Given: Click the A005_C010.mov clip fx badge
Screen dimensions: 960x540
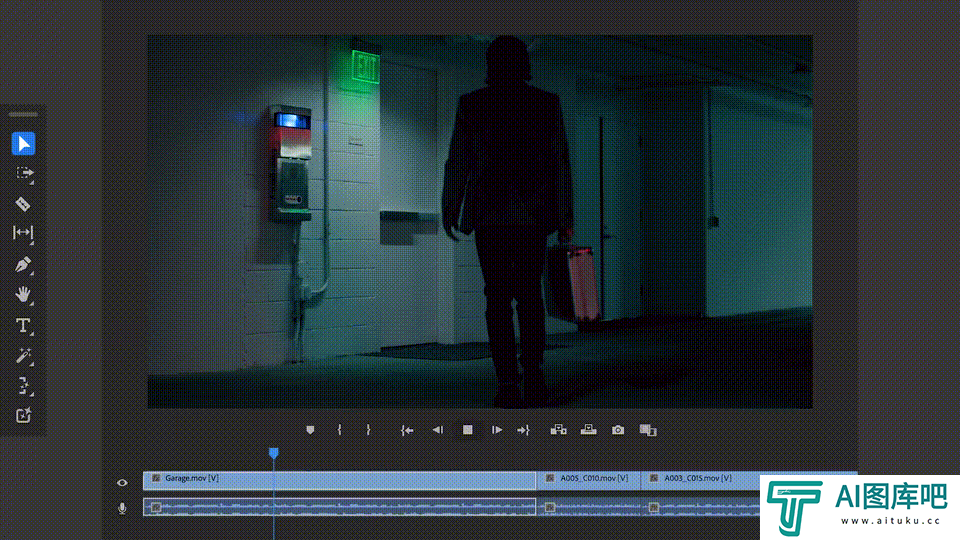Looking at the screenshot, I should coord(550,478).
